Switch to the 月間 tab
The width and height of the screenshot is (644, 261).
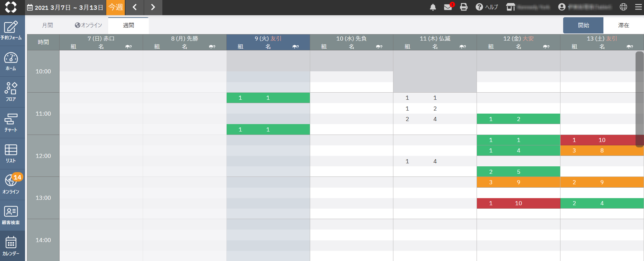click(x=47, y=25)
